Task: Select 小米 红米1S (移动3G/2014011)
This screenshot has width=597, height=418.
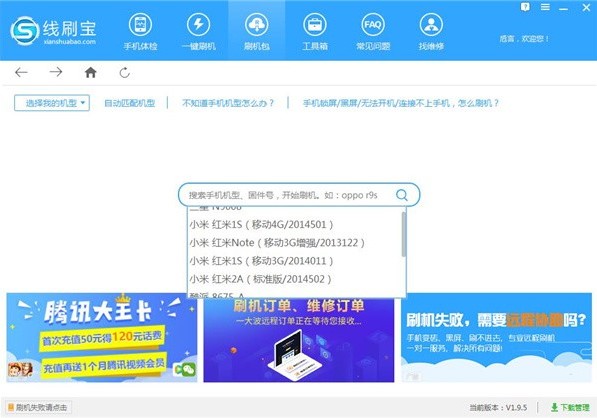Action: 295,261
